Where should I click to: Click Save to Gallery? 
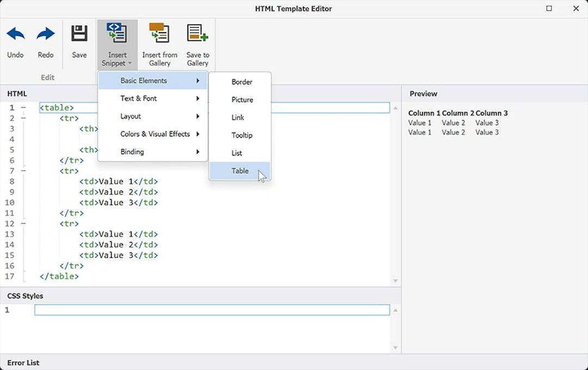(197, 44)
